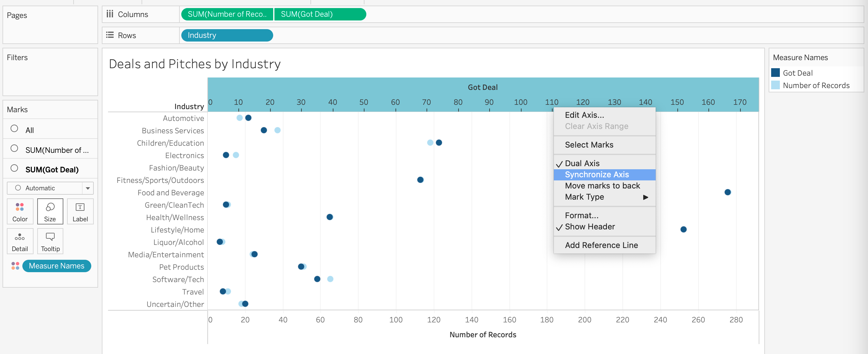Select the All marks radio option

[x=14, y=129]
